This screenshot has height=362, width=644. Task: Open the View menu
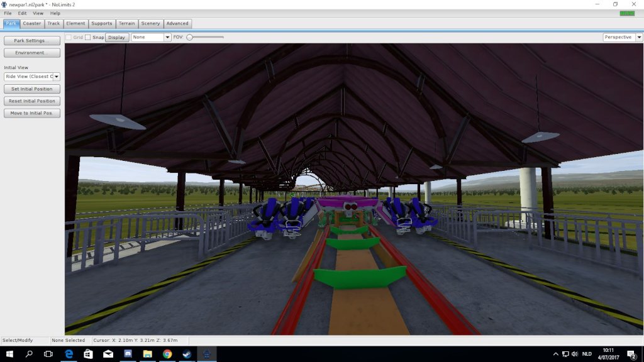point(38,13)
